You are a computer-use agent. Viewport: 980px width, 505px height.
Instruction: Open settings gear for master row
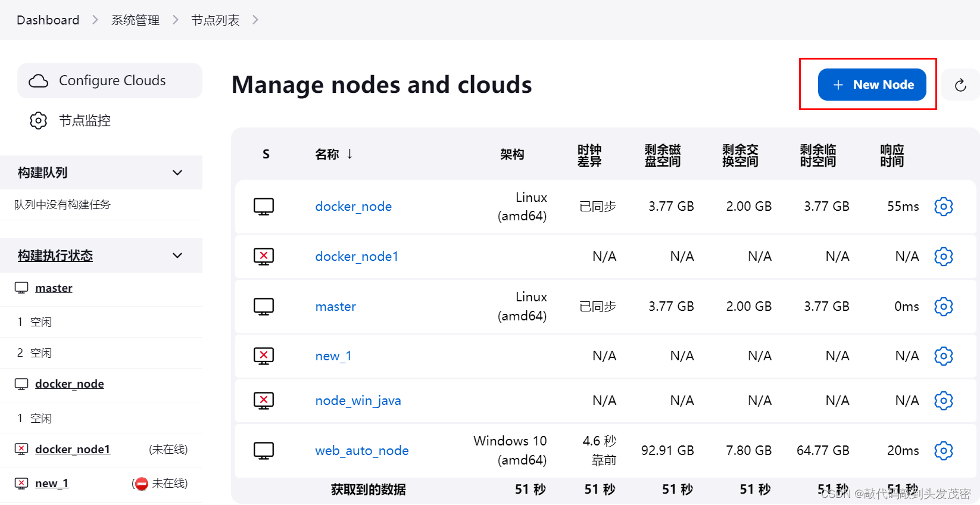click(x=944, y=307)
